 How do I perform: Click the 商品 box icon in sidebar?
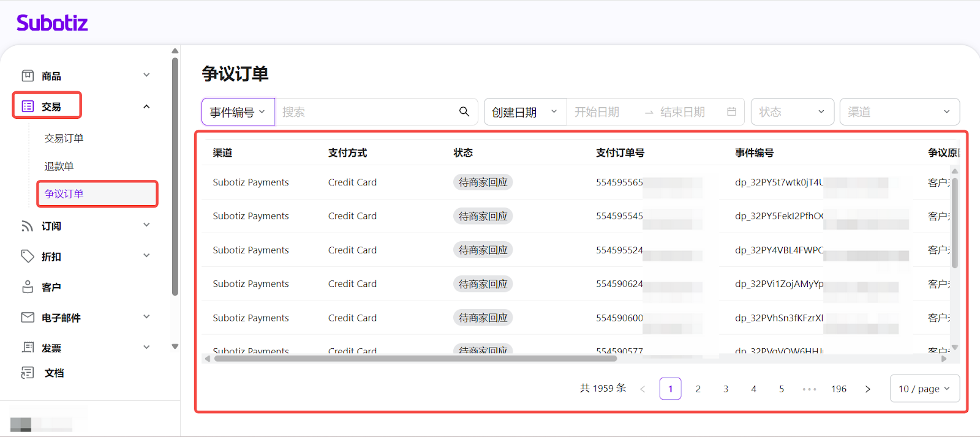point(28,75)
